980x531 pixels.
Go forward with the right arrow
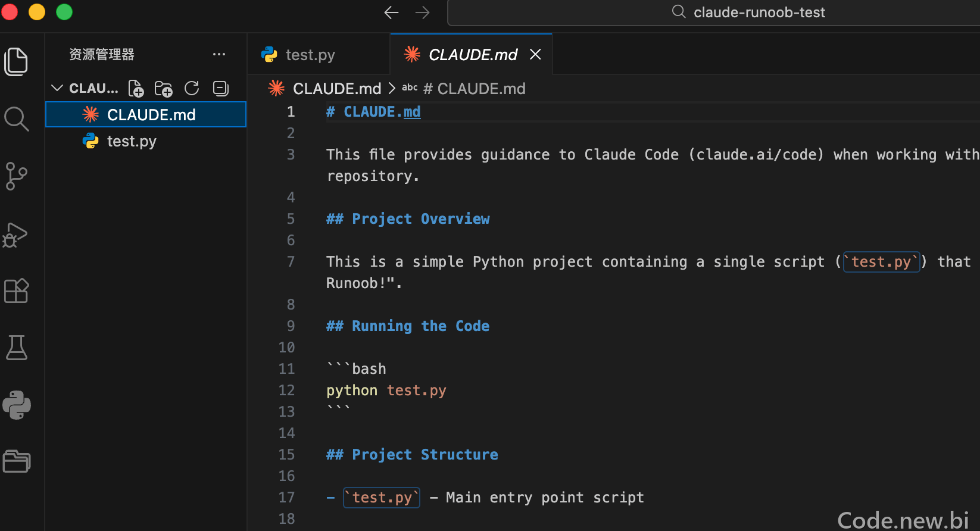pyautogui.click(x=422, y=13)
